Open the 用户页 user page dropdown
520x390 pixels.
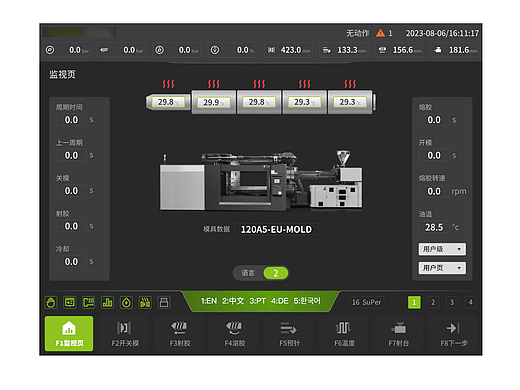(x=442, y=268)
